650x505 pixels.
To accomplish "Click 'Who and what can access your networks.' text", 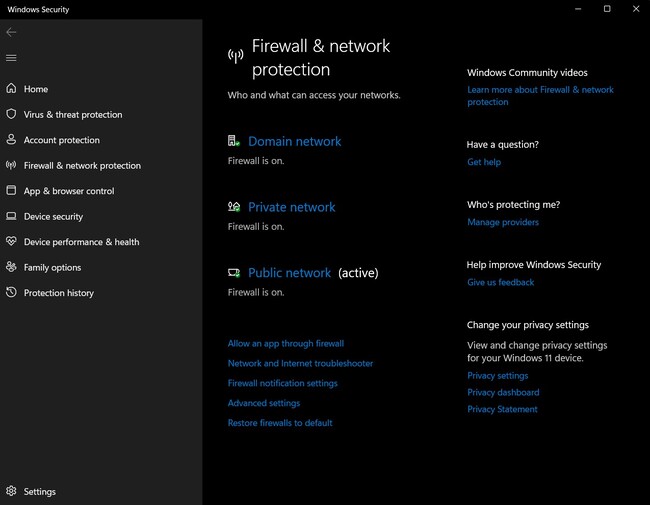I will 314,95.
